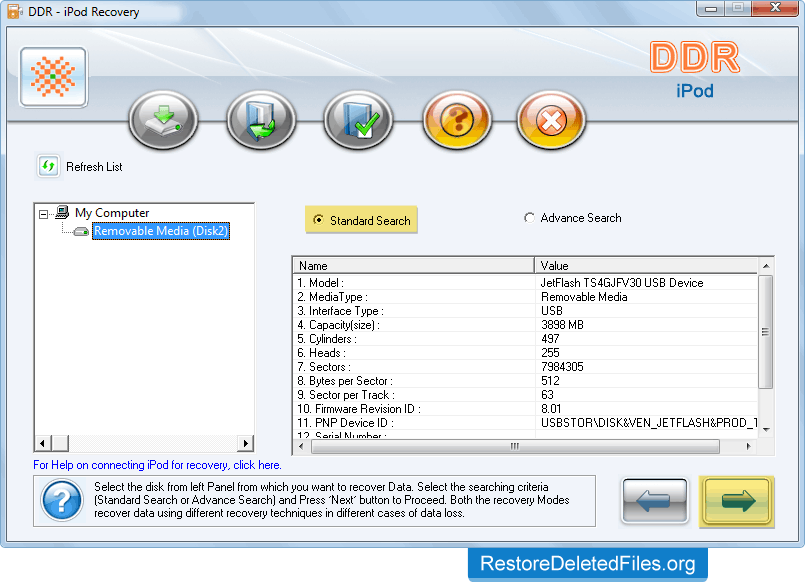Viewport: 805px width, 582px height.
Task: Click the 'Removable Media' value cell
Action: (584, 297)
